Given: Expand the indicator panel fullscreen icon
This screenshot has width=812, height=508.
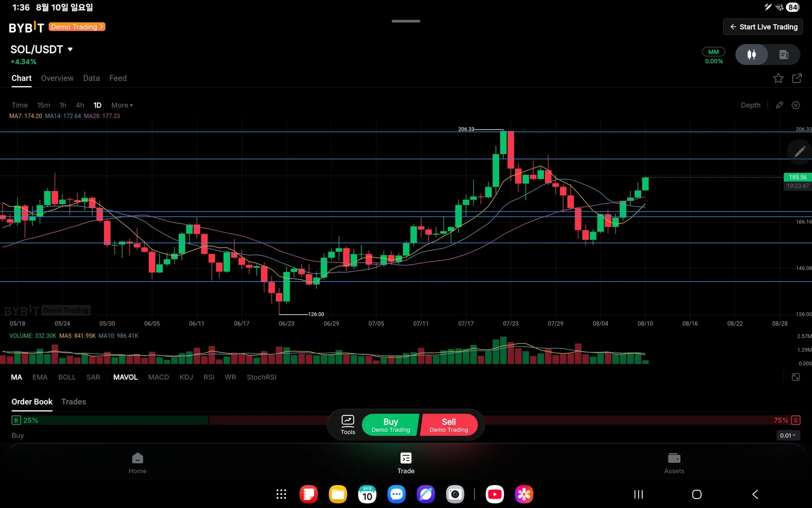Looking at the screenshot, I should point(796,377).
